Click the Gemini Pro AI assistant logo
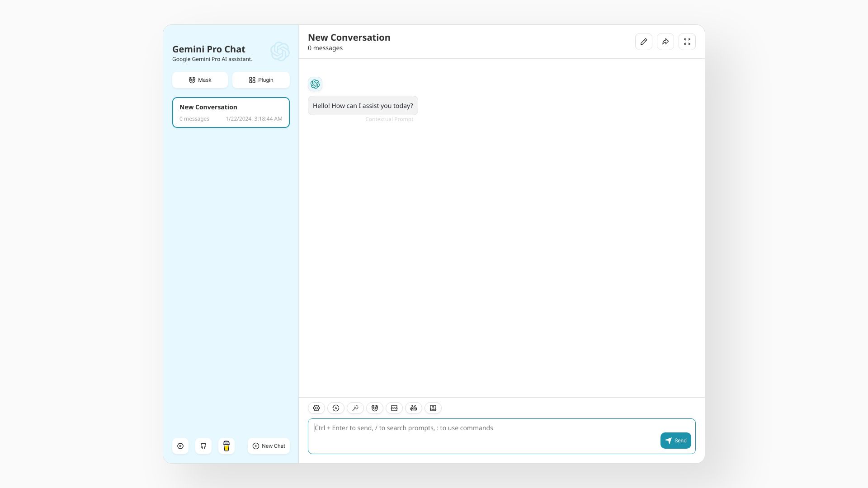Image resolution: width=868 pixels, height=488 pixels. [x=279, y=52]
